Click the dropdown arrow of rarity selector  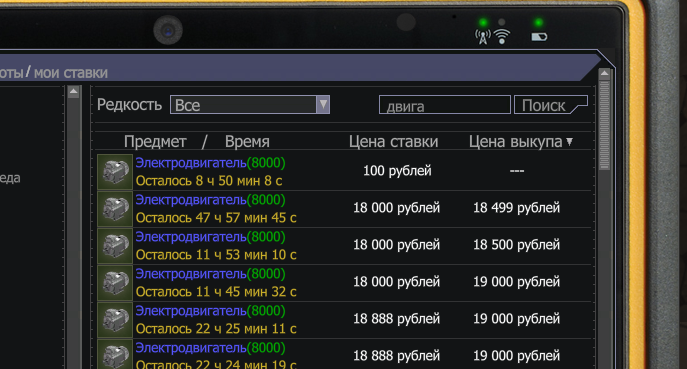click(x=323, y=105)
